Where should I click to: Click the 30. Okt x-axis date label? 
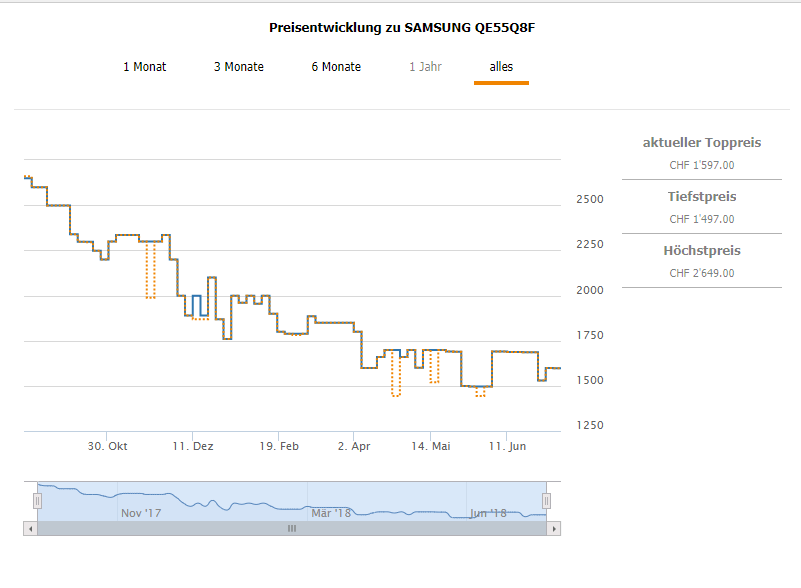pyautogui.click(x=107, y=446)
